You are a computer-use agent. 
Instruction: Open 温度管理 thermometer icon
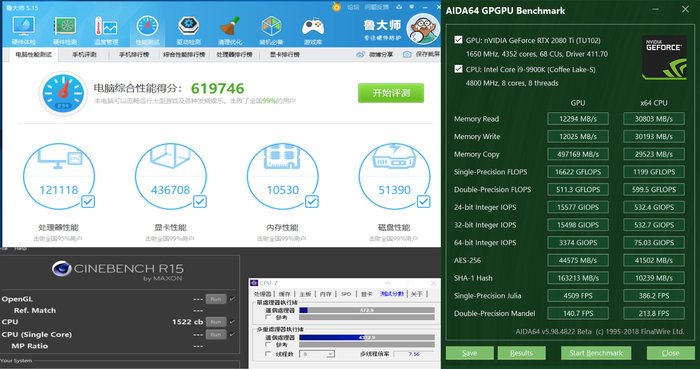tap(106, 26)
